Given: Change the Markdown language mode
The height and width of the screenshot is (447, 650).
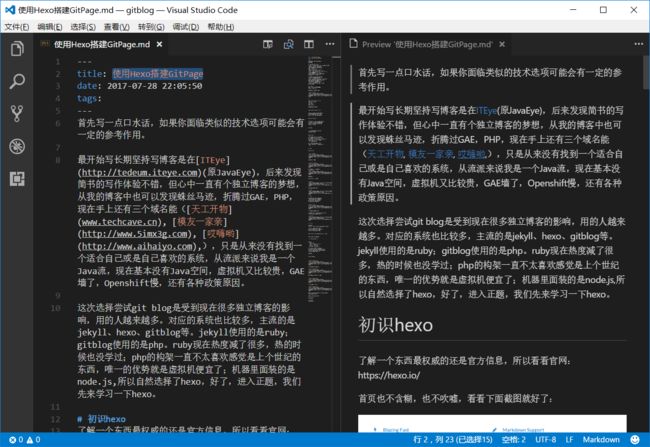Looking at the screenshot, I should (601, 440).
